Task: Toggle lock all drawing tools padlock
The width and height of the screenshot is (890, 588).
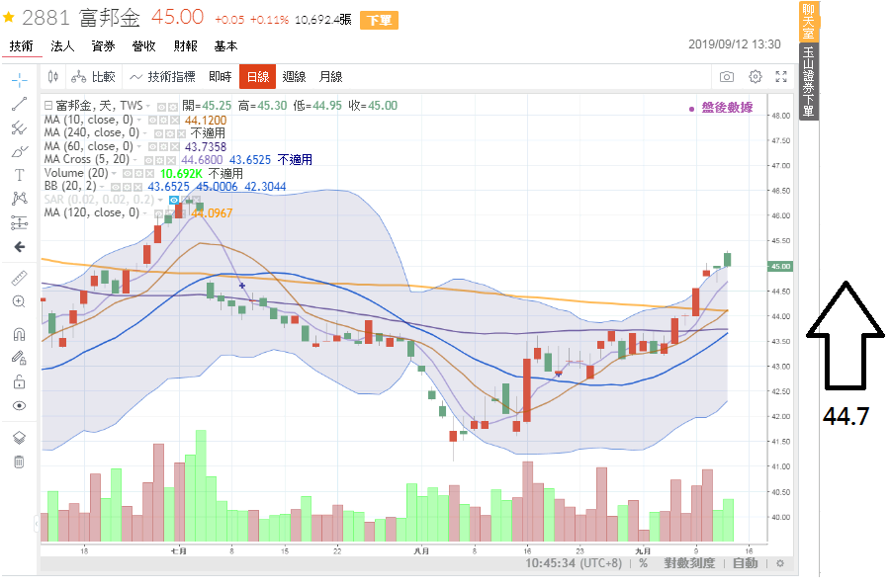Action: point(20,381)
